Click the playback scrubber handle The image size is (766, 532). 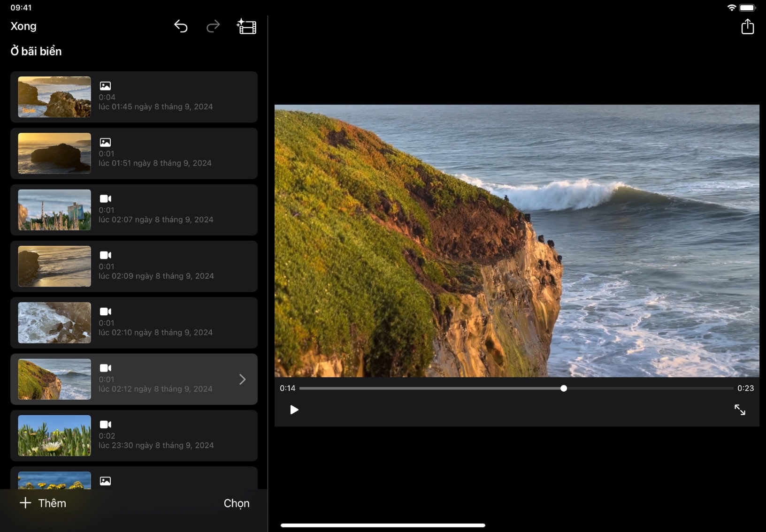click(564, 388)
